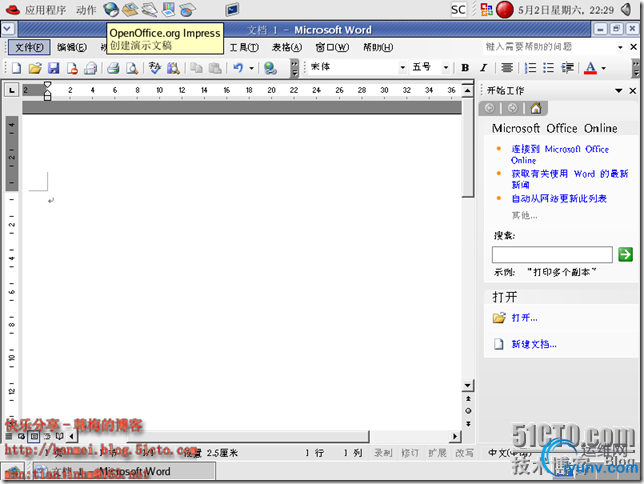Viewport: 644px width, 484px height.
Task: Apply Bold formatting with the B icon
Action: (465, 68)
